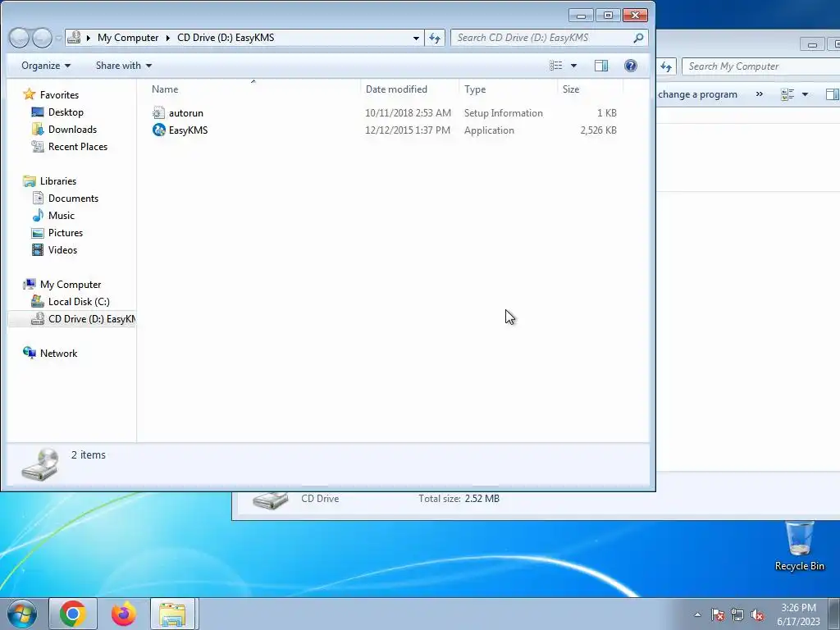
Task: Open volume speaker tray icon
Action: [x=757, y=614]
